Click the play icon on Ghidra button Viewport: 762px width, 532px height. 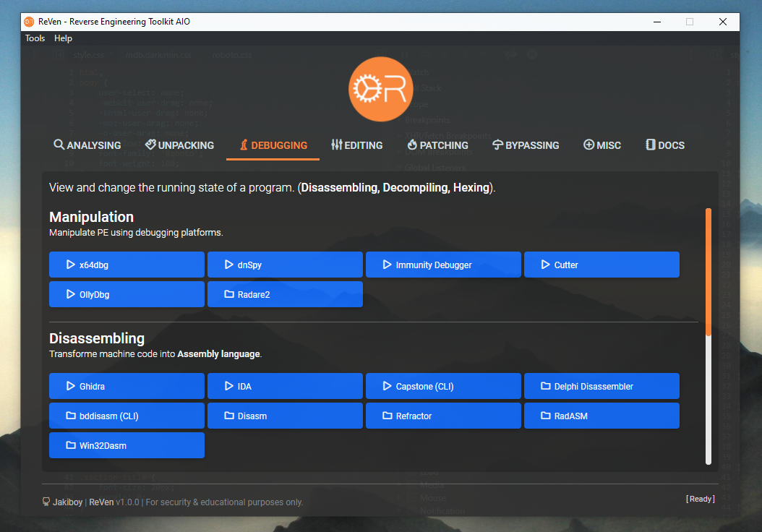[71, 386]
